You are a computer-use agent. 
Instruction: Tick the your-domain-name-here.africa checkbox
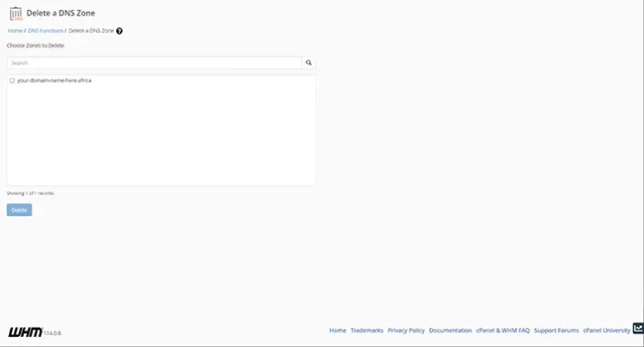pyautogui.click(x=12, y=81)
